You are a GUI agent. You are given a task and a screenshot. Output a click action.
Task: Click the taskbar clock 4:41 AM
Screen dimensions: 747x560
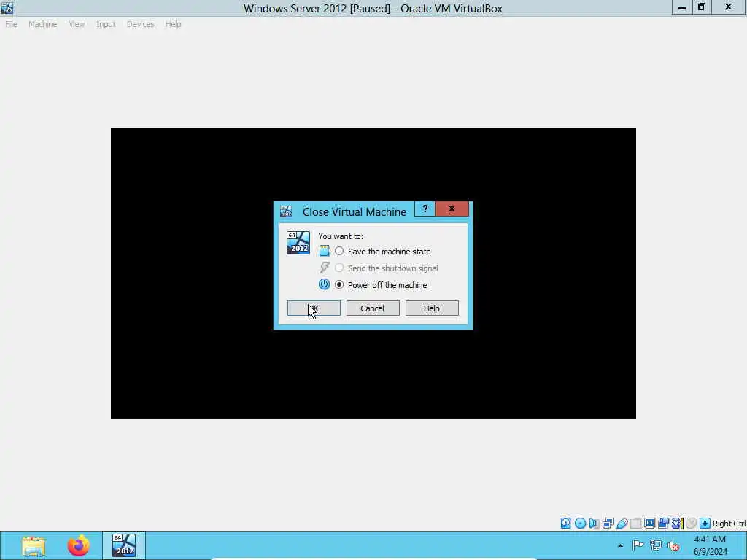(710, 540)
